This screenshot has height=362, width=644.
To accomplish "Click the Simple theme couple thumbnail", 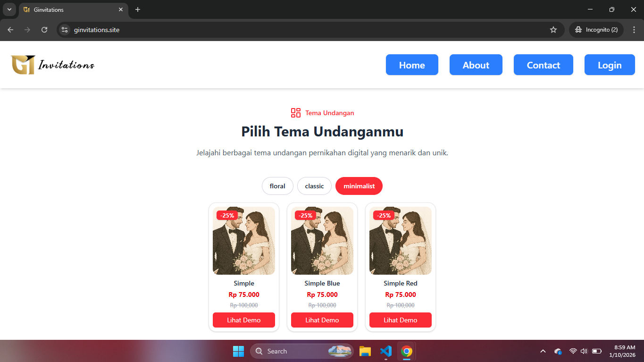I will point(244,241).
